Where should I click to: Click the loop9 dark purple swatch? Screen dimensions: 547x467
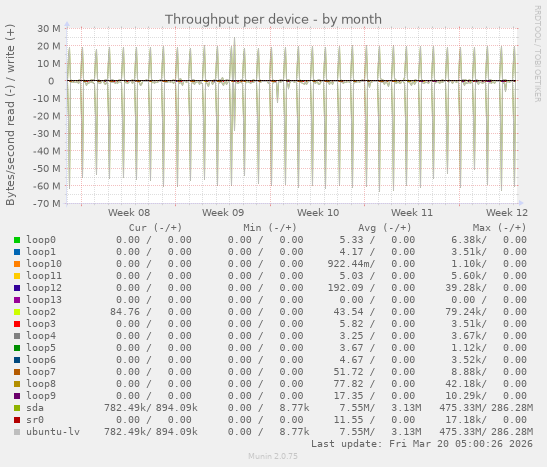point(17,396)
